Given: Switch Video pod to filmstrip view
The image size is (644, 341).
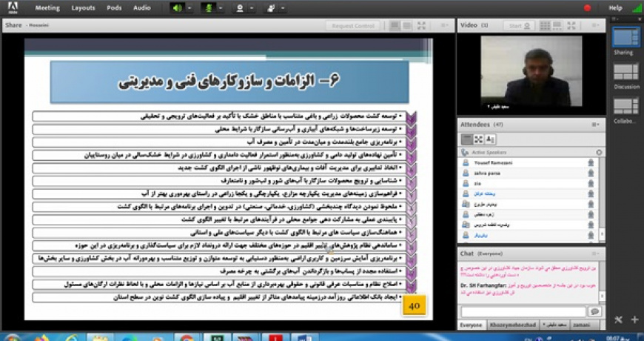Looking at the screenshot, I should 557,25.
